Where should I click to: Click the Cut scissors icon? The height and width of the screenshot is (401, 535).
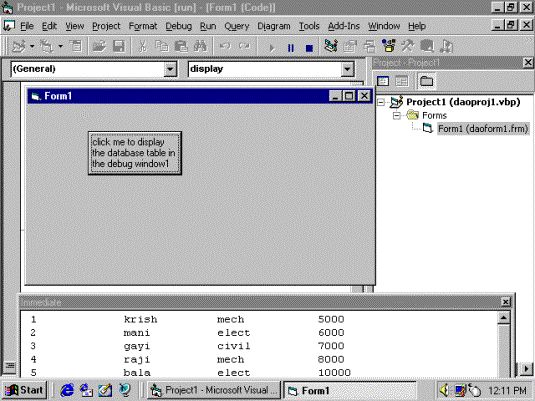pyautogui.click(x=142, y=46)
